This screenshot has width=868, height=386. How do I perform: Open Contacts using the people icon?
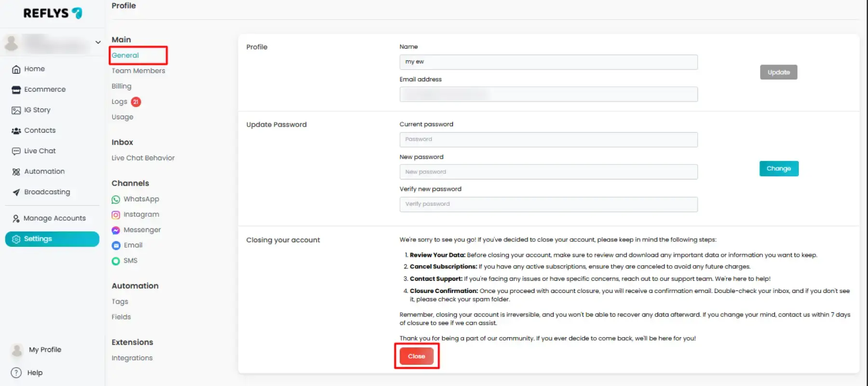tap(16, 131)
